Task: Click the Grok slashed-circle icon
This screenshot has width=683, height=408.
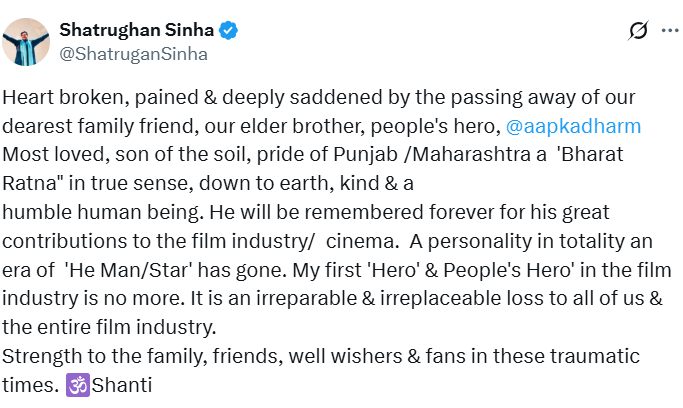Action: tap(637, 32)
